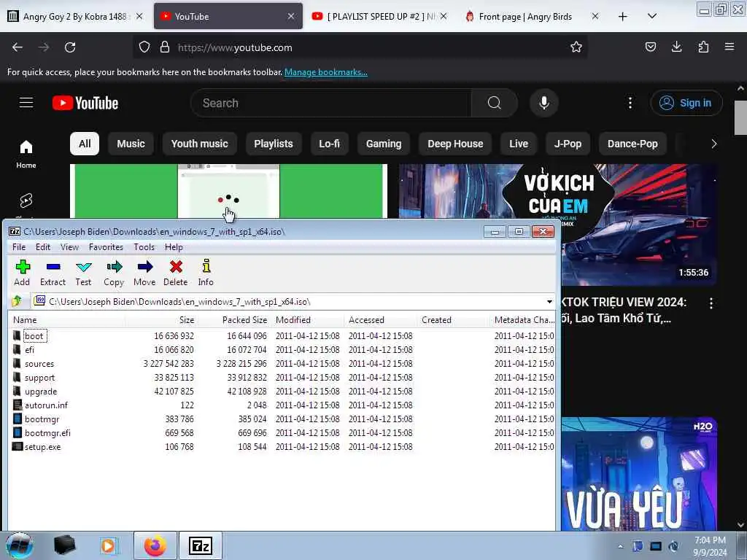Run the Test archive tool in 7-Zip
The height and width of the screenshot is (560, 747).
[x=83, y=273]
